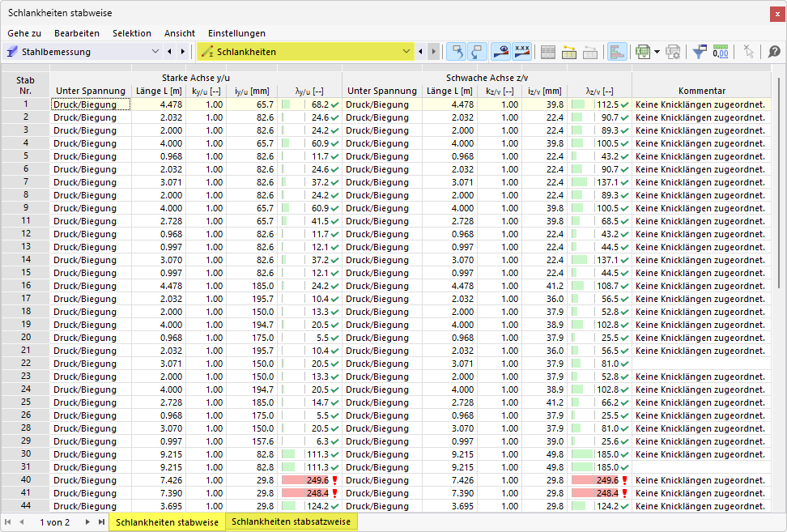Open the Bearbeiten menu

(76, 33)
